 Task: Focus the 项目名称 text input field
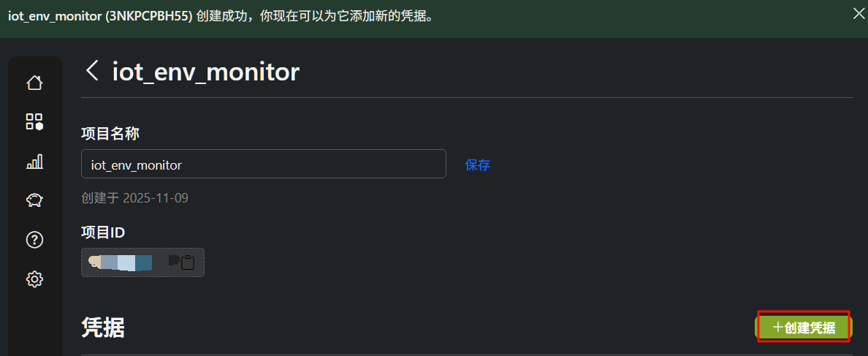pyautogui.click(x=263, y=164)
